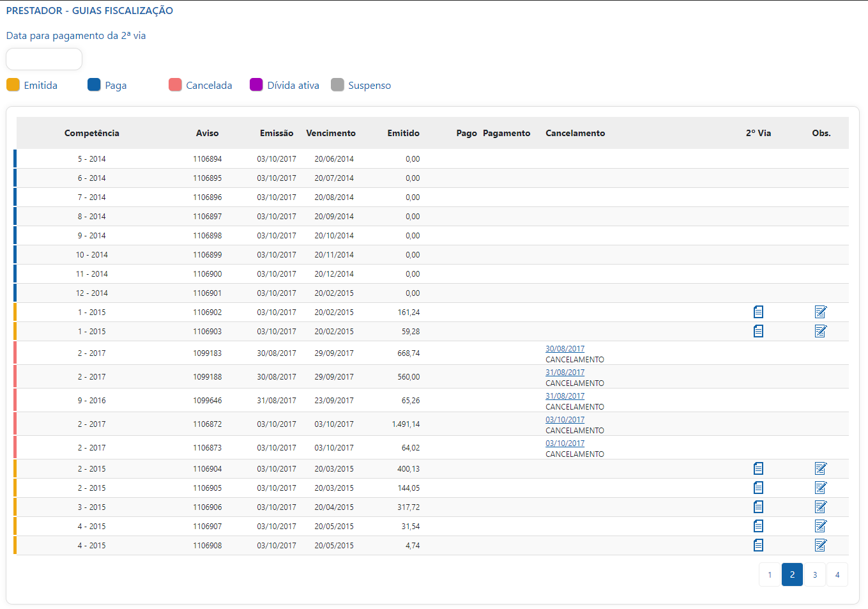Click the Prestador - Guias Fiscalização title
The width and height of the screenshot is (868, 609).
point(89,11)
